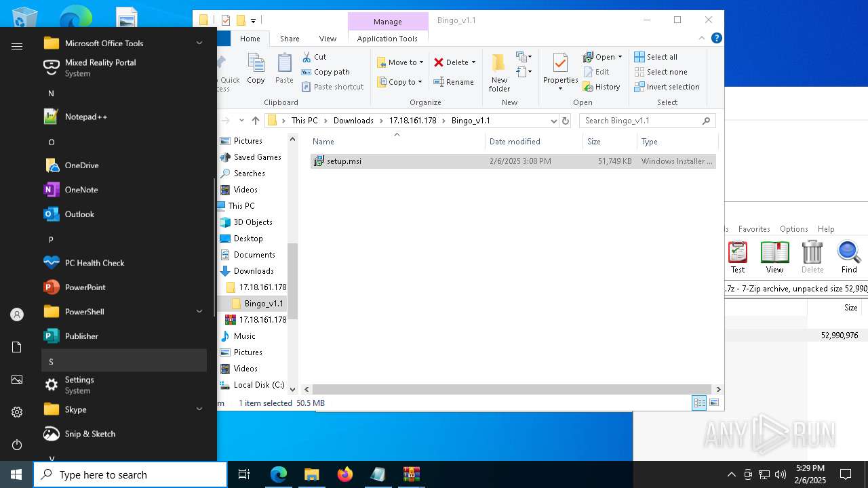
Task: Choose Copy path in ribbon
Action: (x=325, y=72)
